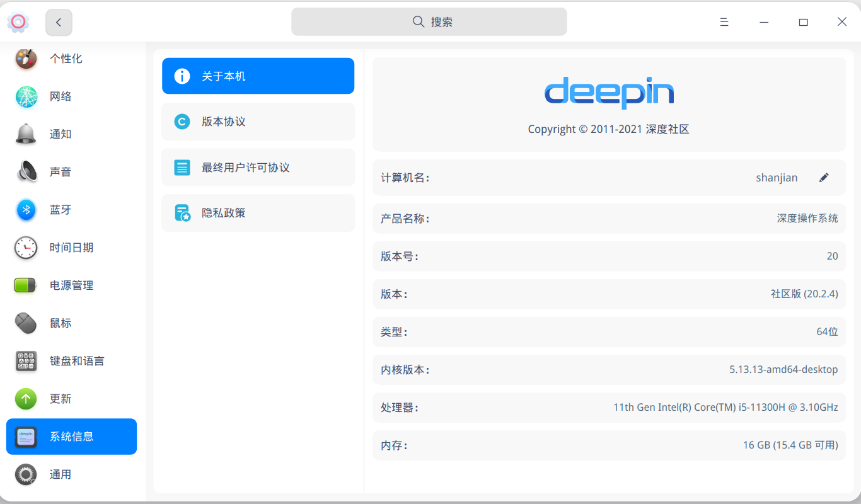The height and width of the screenshot is (504, 861).
Task: Click the Update (更新) green arrow icon
Action: click(x=26, y=399)
